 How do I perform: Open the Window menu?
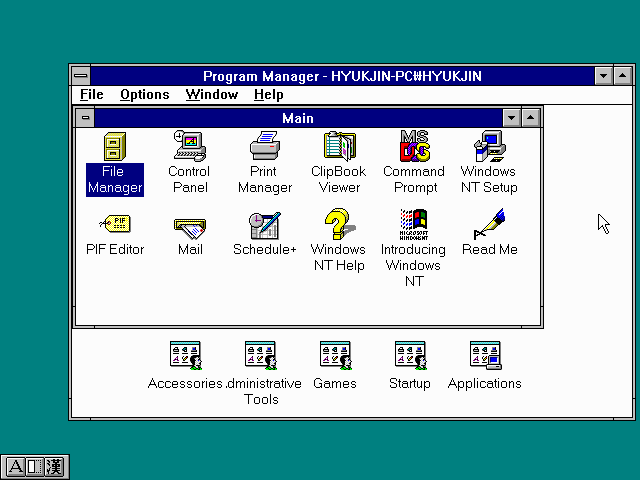click(211, 95)
